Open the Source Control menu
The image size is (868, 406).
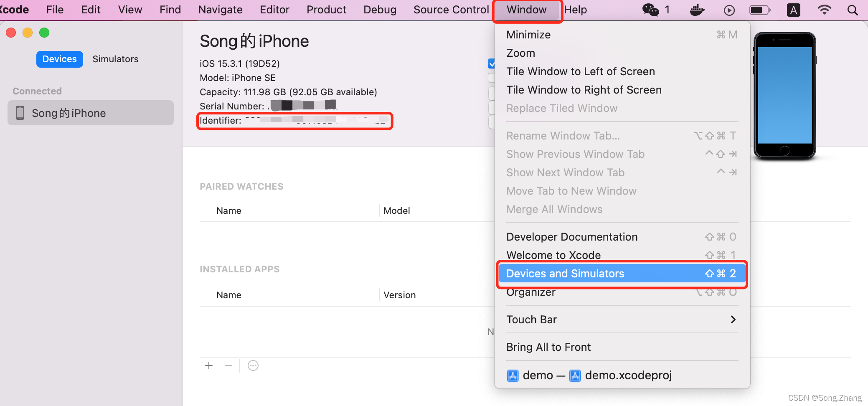[451, 10]
